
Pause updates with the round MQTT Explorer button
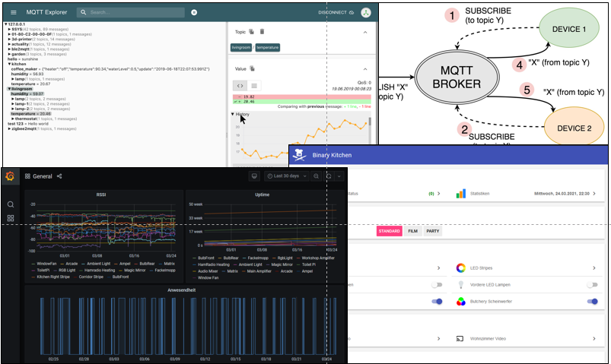tap(194, 12)
